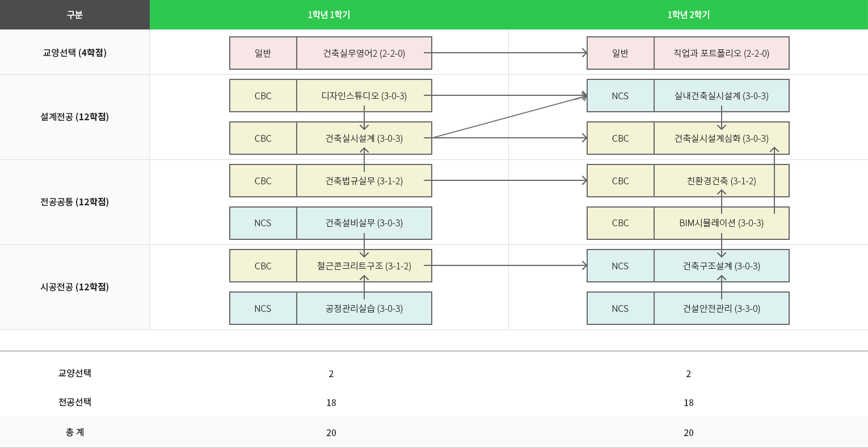Click the 전공공통 (12학점) row label

(75, 202)
